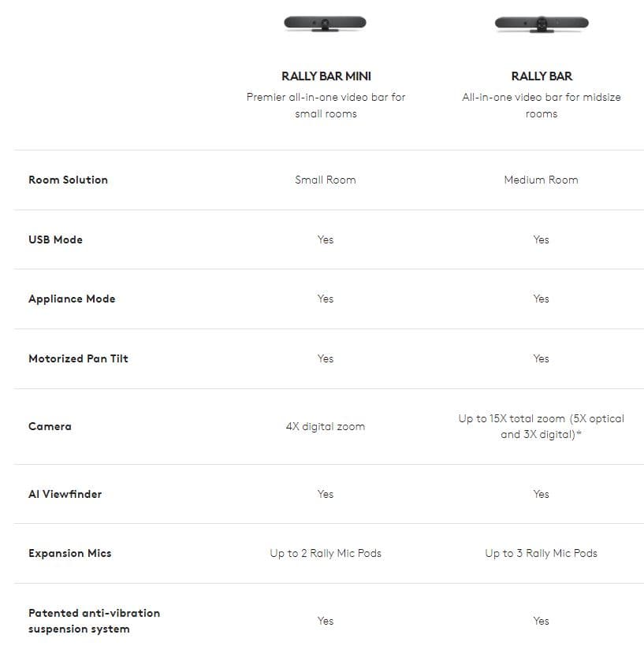
Task: Click the Appliance Mode row label
Action: pos(72,299)
